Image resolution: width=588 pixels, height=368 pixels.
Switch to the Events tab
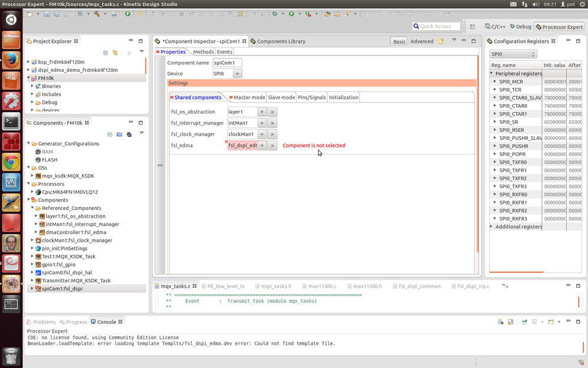coord(224,52)
